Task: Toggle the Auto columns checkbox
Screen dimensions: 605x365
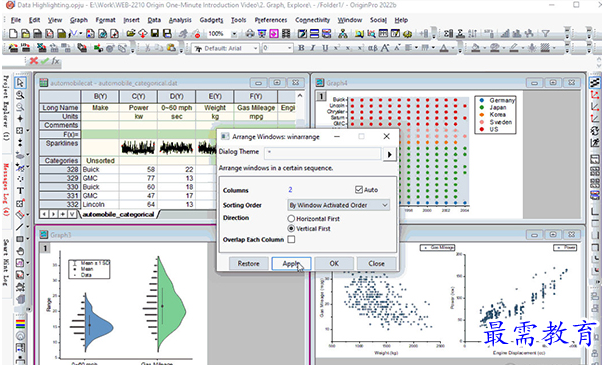Action: [359, 189]
